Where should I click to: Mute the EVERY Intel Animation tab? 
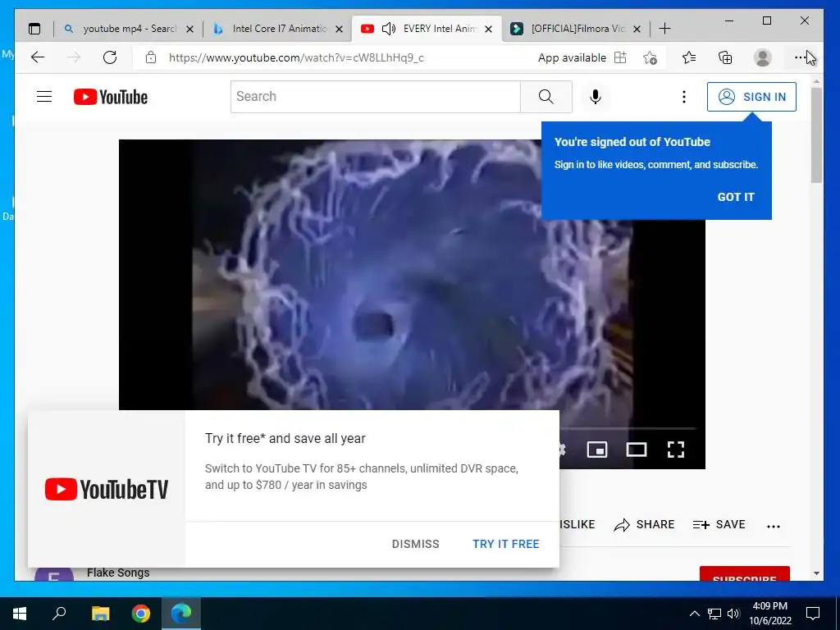tap(388, 29)
